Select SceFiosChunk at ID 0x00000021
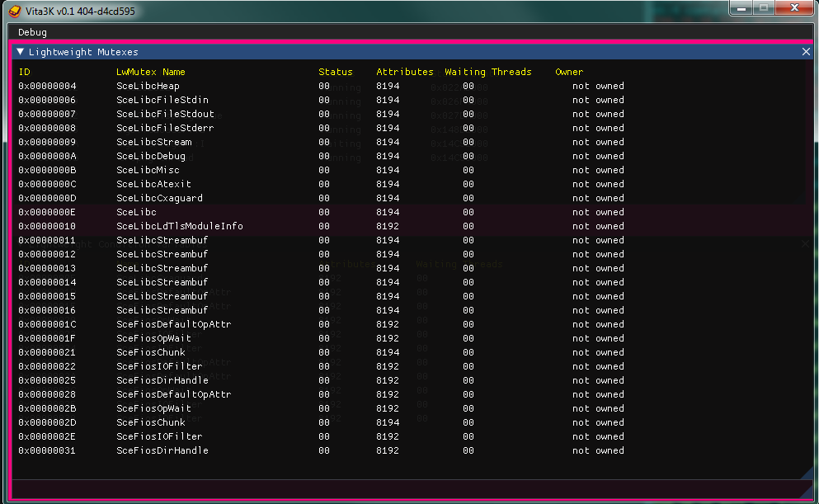The image size is (819, 504). tap(151, 352)
